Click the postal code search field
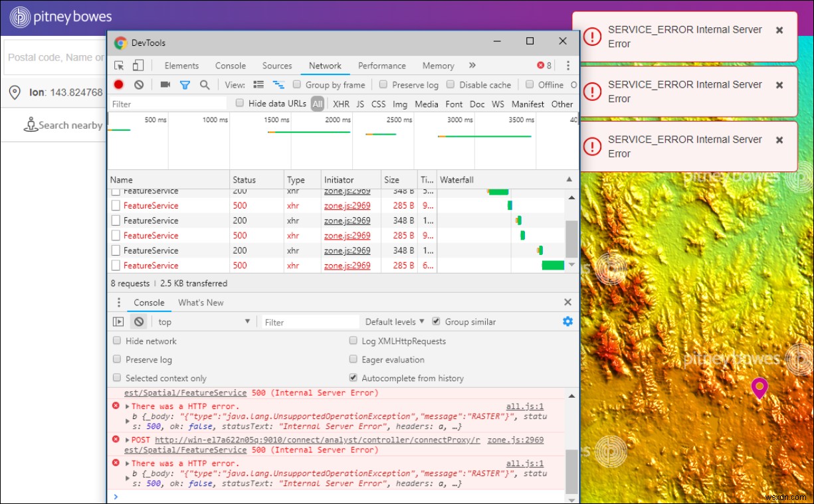 (53, 57)
